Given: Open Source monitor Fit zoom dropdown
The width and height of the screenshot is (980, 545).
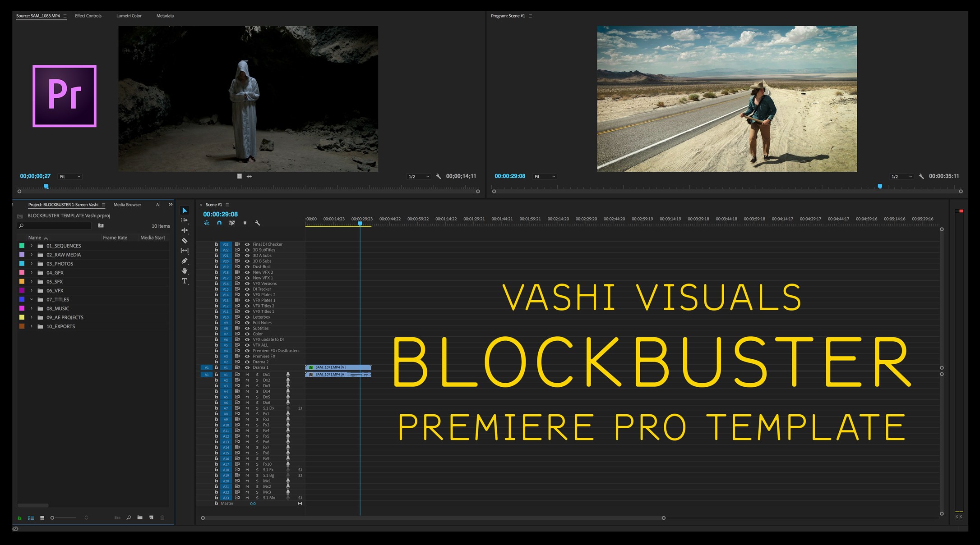Looking at the screenshot, I should pyautogui.click(x=70, y=177).
